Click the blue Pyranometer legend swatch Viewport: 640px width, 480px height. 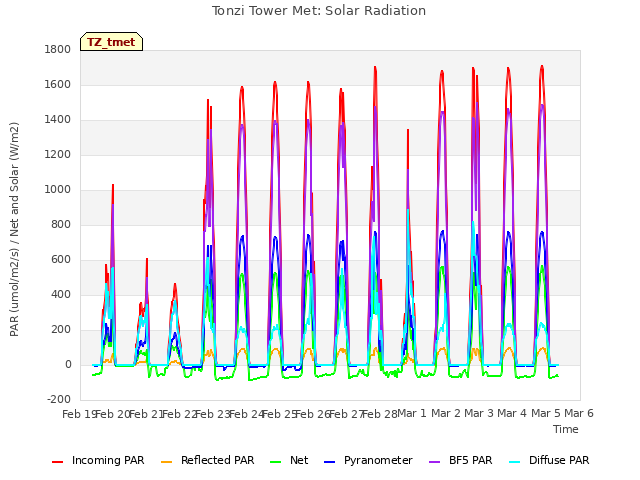coord(329,462)
